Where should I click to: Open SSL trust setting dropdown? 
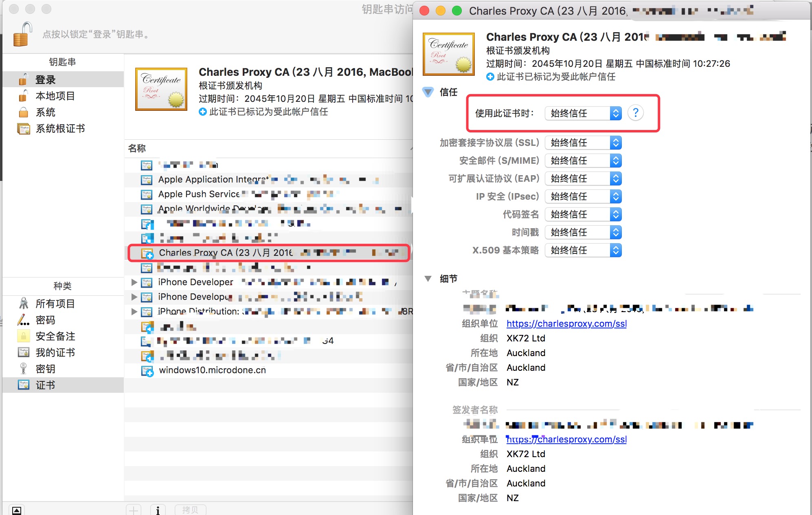[583, 143]
